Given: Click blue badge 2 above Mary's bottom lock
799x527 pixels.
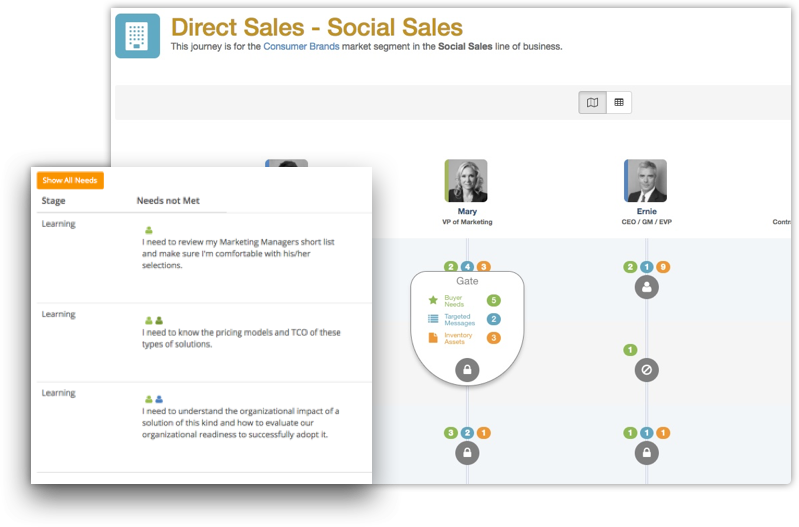Looking at the screenshot, I should [467, 433].
